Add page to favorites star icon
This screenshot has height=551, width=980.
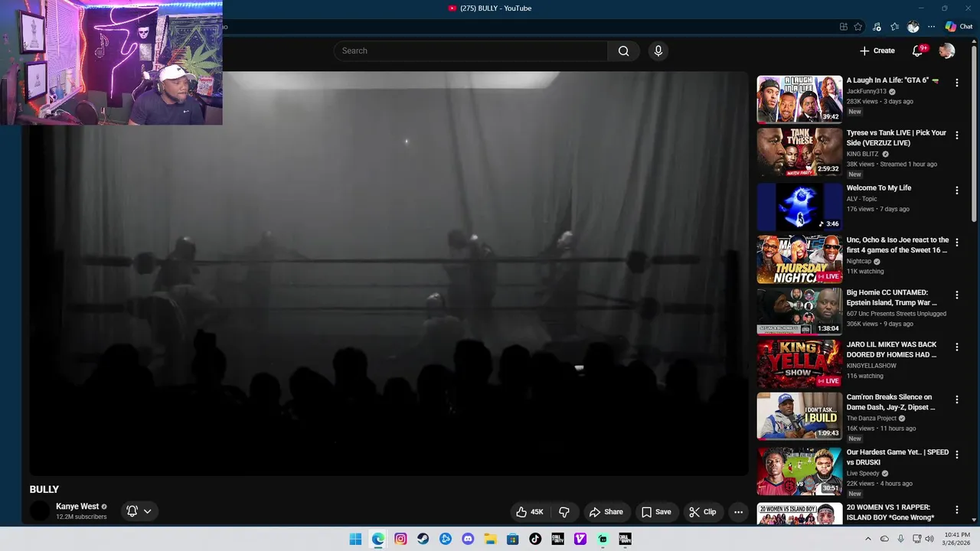pyautogui.click(x=858, y=27)
